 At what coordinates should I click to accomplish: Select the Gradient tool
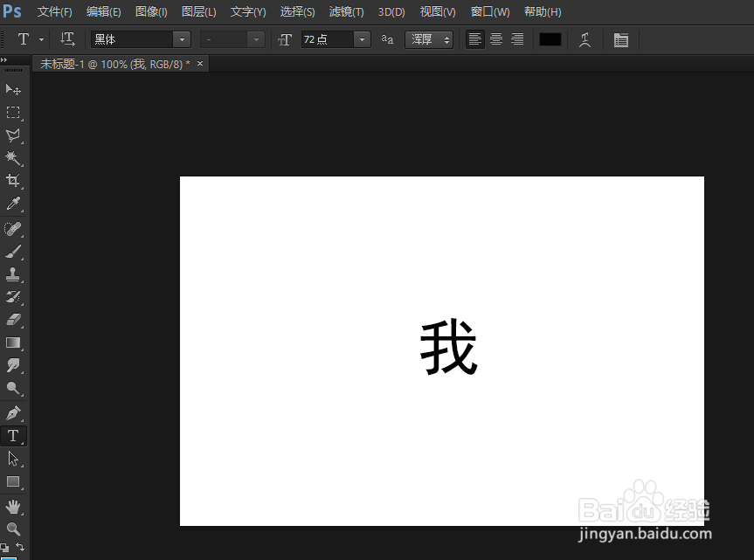click(12, 342)
